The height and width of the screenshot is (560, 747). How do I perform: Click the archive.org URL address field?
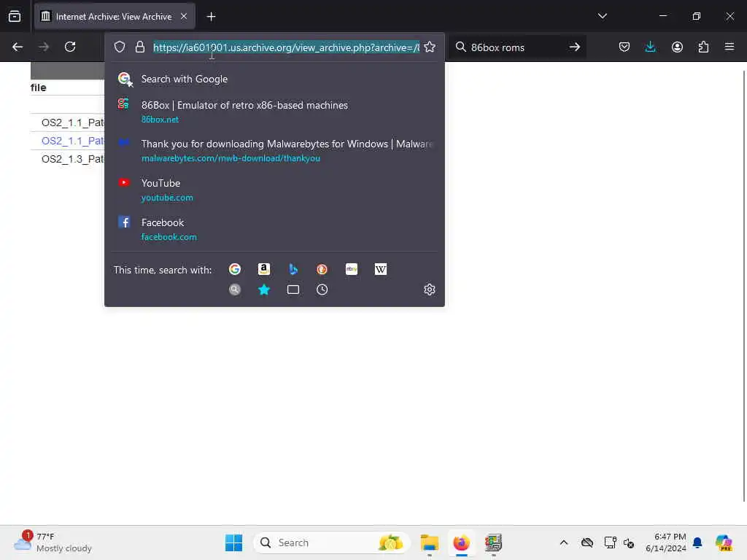(286, 47)
